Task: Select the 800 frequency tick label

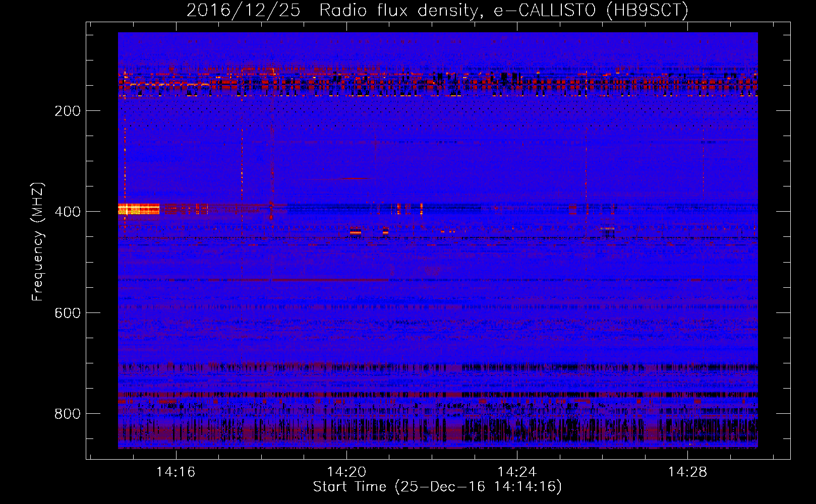Action: point(68,414)
